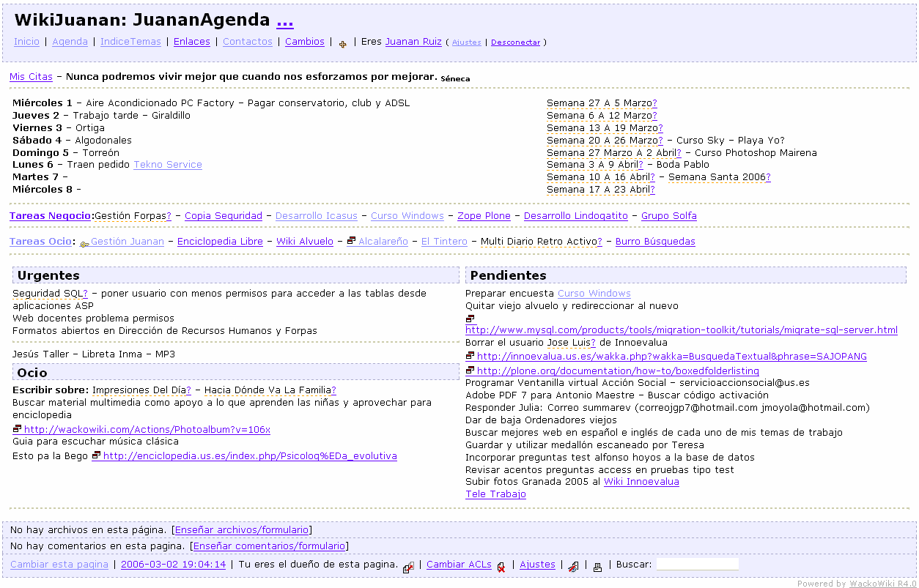The height and width of the screenshot is (588, 919).
Task: Click the plus bookmark icon after Cambios
Action: [342, 44]
